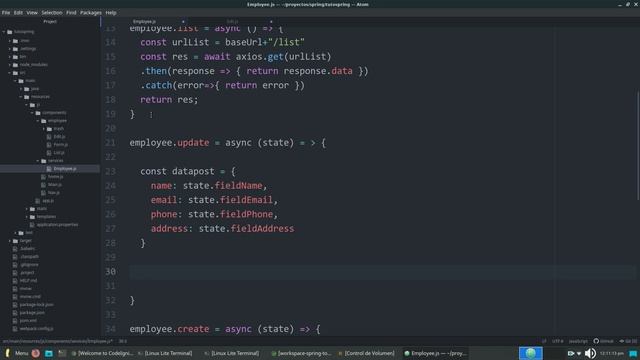Click the .gitignore file icon
Viewport: 640px width, 360px height.
pos(15,264)
